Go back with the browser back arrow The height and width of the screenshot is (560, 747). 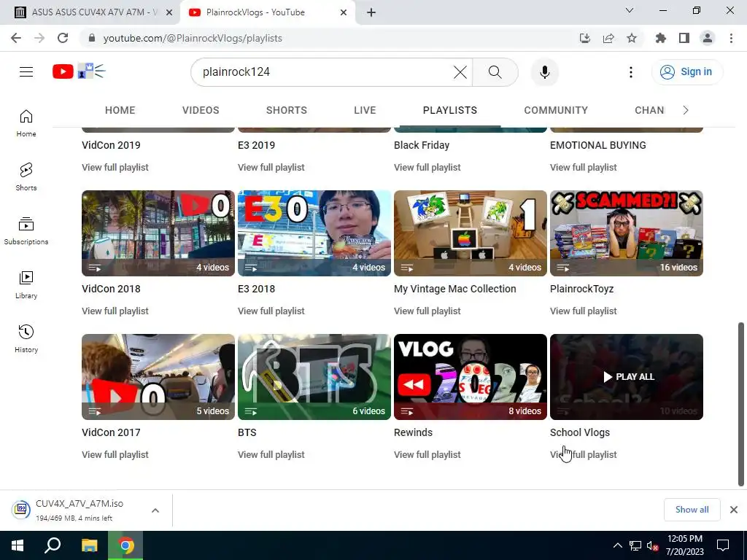(x=16, y=38)
